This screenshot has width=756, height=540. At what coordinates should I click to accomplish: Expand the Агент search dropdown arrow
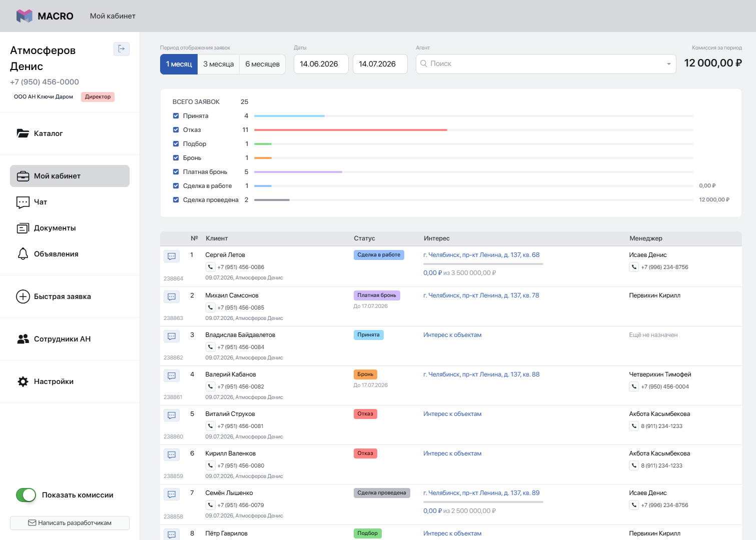point(668,64)
